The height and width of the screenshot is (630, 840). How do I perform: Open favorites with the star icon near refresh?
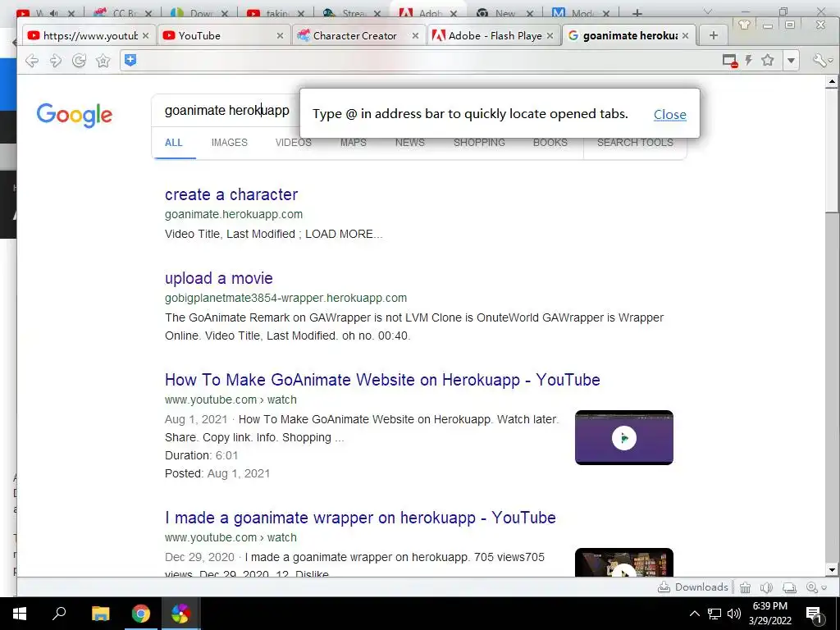click(x=103, y=61)
